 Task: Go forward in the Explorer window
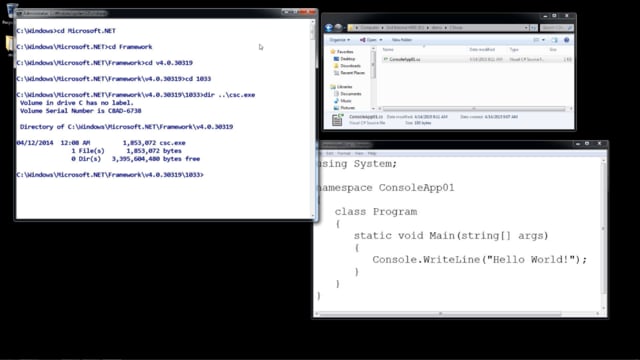338,28
